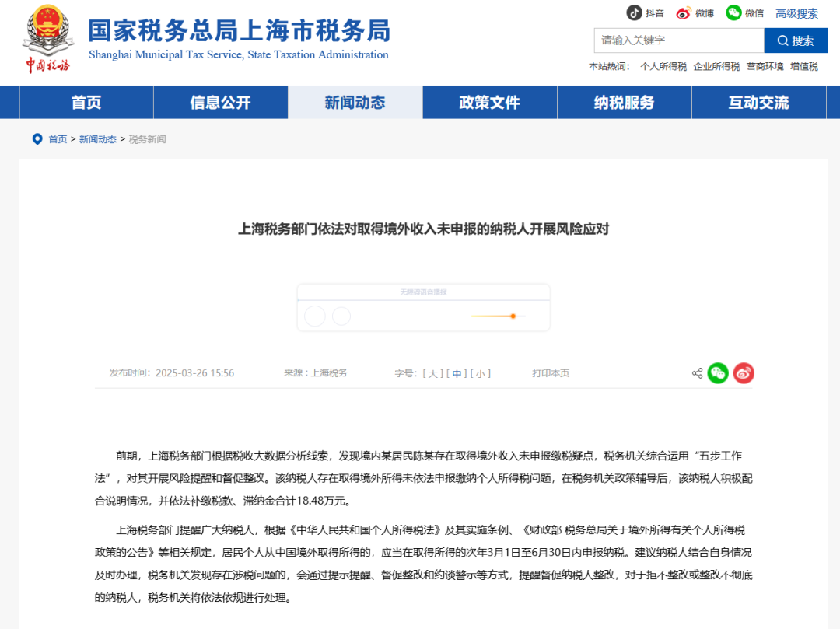Open 信息公开 navigation tab
This screenshot has width=840, height=629.
point(221,103)
